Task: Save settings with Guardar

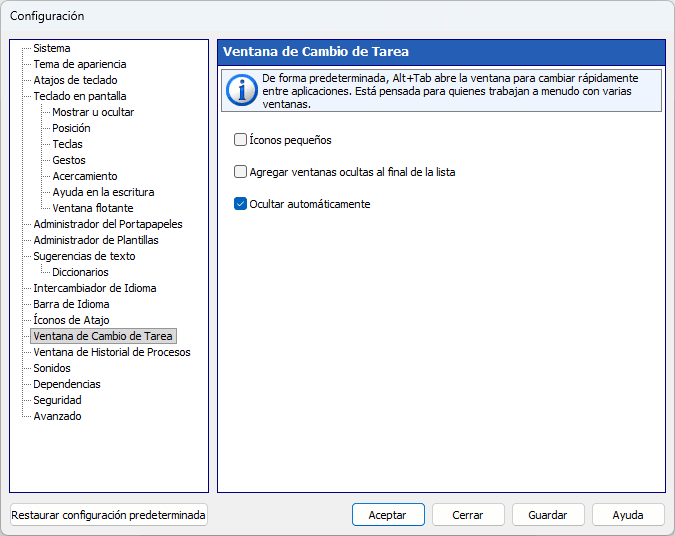Action: click(548, 515)
